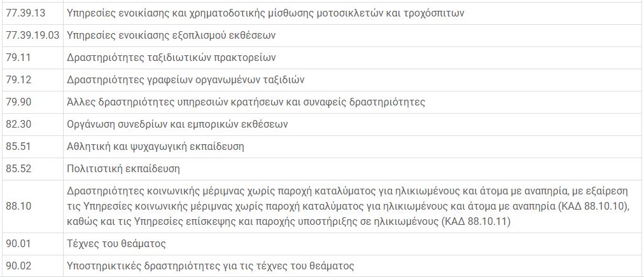The image size is (644, 277).
Task: Click the code cell 85.52
Action: [x=18, y=168]
